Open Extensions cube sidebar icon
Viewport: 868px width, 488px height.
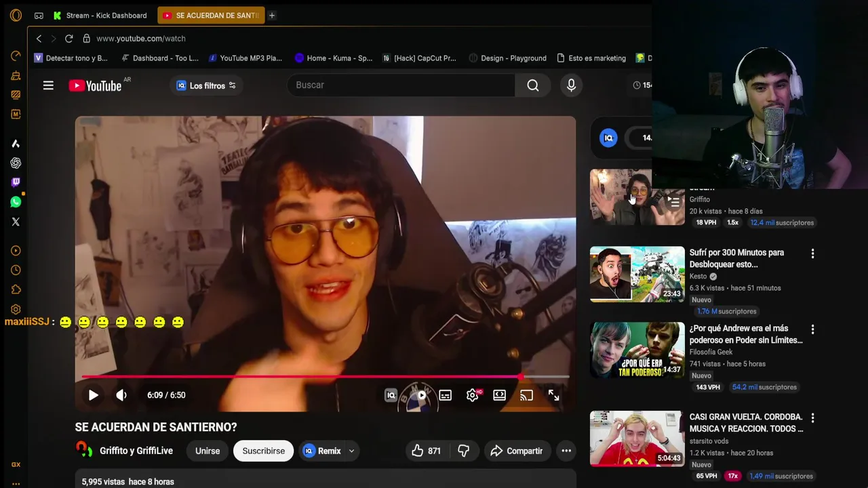point(16,289)
